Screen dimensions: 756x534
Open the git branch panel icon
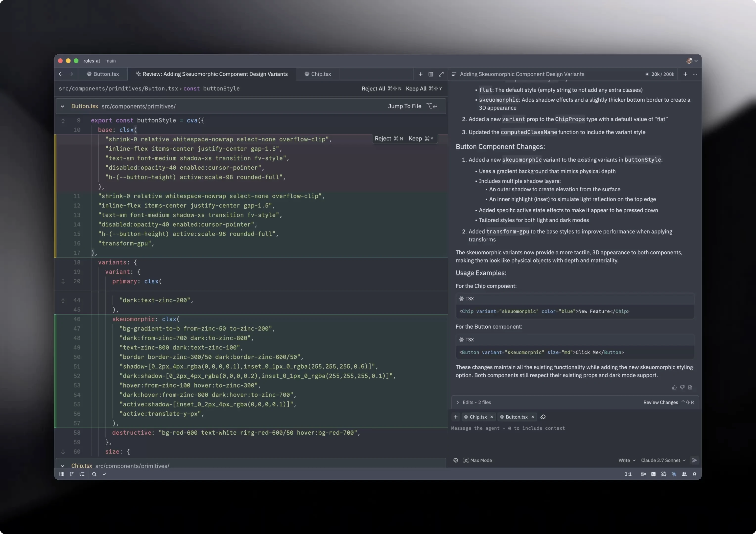tap(72, 474)
